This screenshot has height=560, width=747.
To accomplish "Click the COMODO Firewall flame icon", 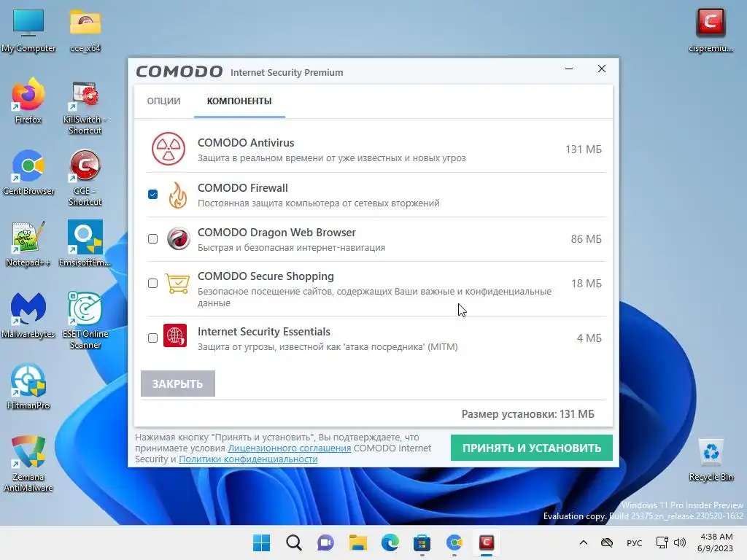I will point(178,195).
